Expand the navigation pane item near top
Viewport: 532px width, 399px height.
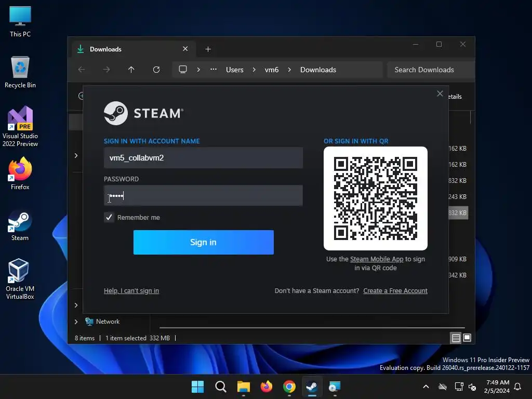click(76, 155)
